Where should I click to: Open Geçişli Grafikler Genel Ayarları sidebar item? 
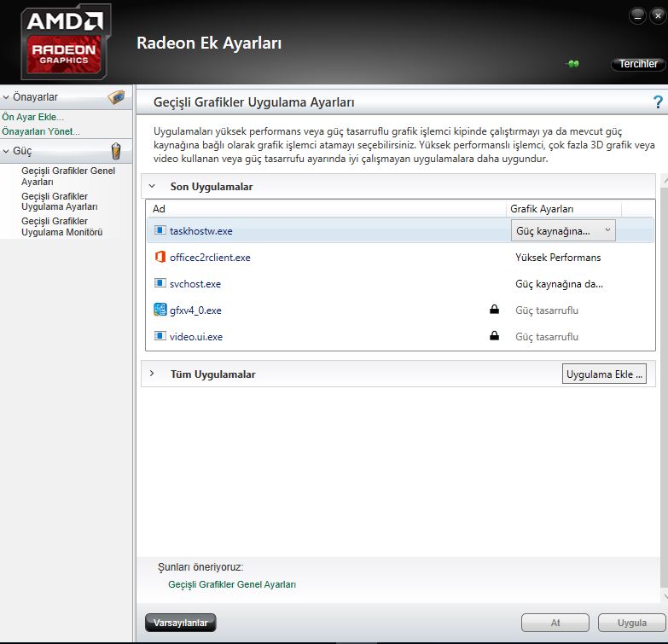68,177
